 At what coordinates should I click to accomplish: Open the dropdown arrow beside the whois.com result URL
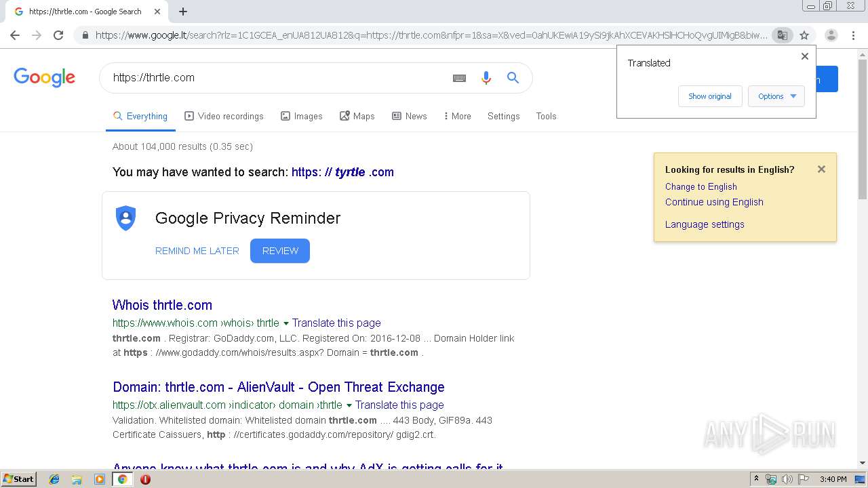pyautogui.click(x=285, y=323)
